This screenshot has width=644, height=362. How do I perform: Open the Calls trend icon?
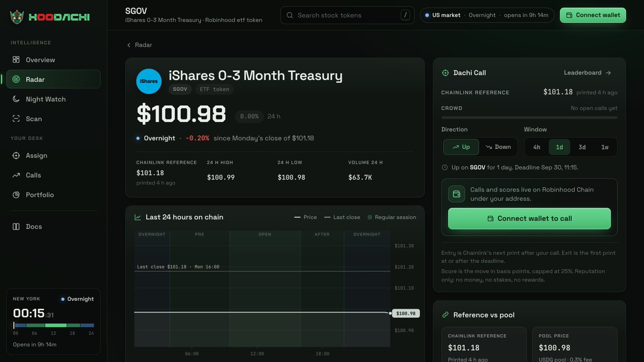pos(16,175)
